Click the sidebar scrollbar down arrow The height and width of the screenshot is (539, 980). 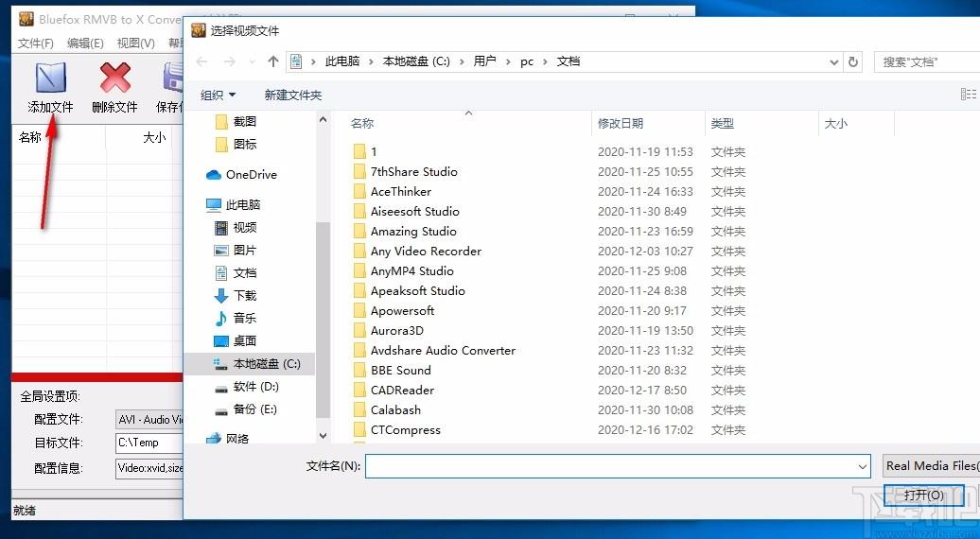pyautogui.click(x=324, y=436)
